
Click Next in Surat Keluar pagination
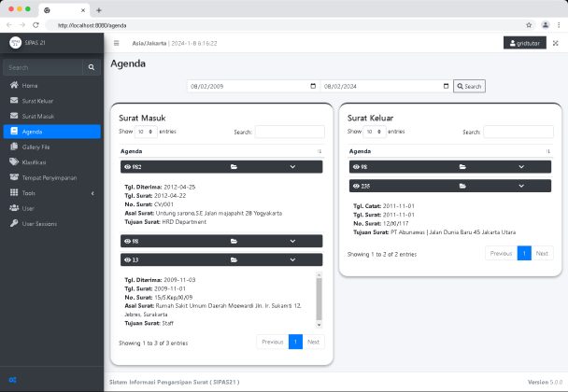pos(542,253)
